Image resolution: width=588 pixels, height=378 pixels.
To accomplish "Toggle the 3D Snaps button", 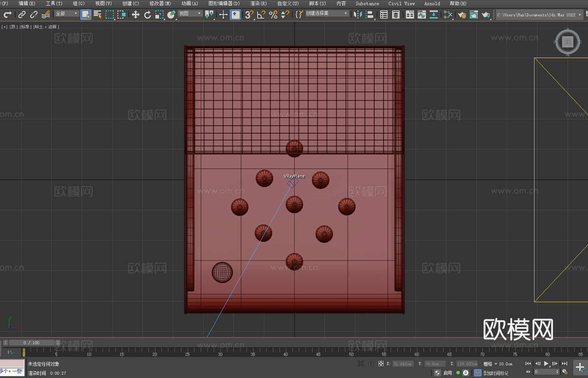I will click(x=249, y=14).
